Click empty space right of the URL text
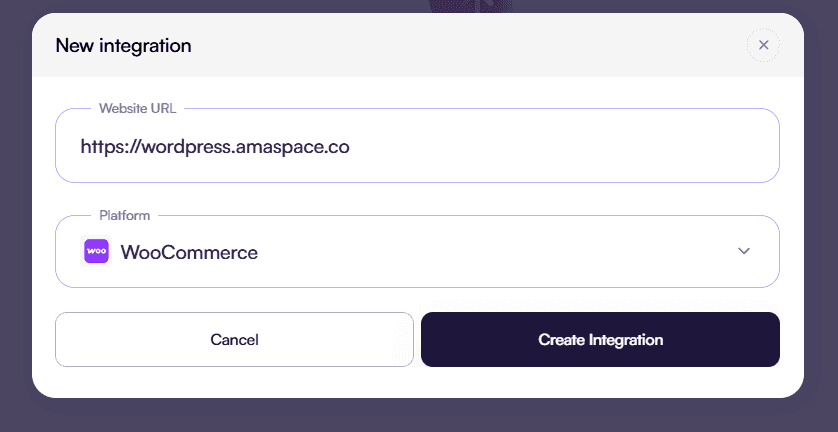Viewport: 838px width, 432px height. [x=560, y=147]
